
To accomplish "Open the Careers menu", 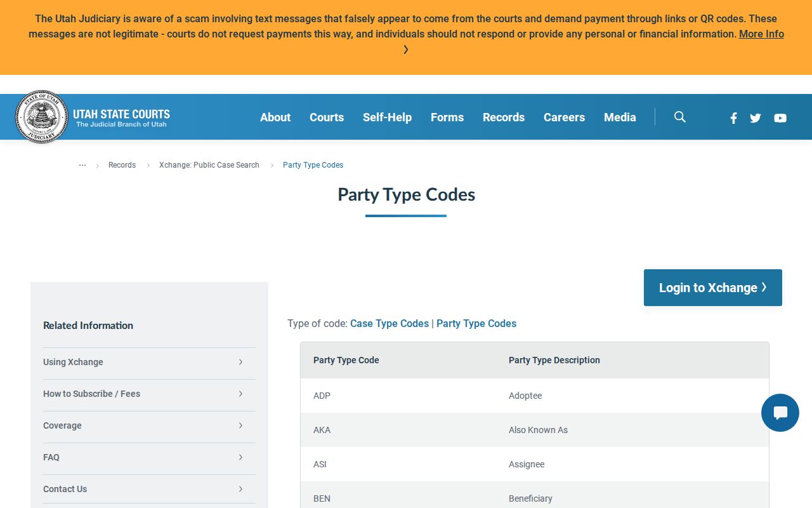I will point(564,117).
